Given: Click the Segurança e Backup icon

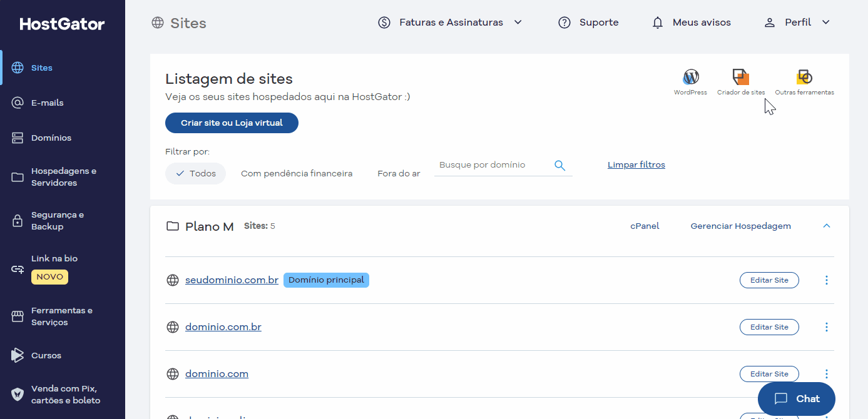Looking at the screenshot, I should point(17,221).
